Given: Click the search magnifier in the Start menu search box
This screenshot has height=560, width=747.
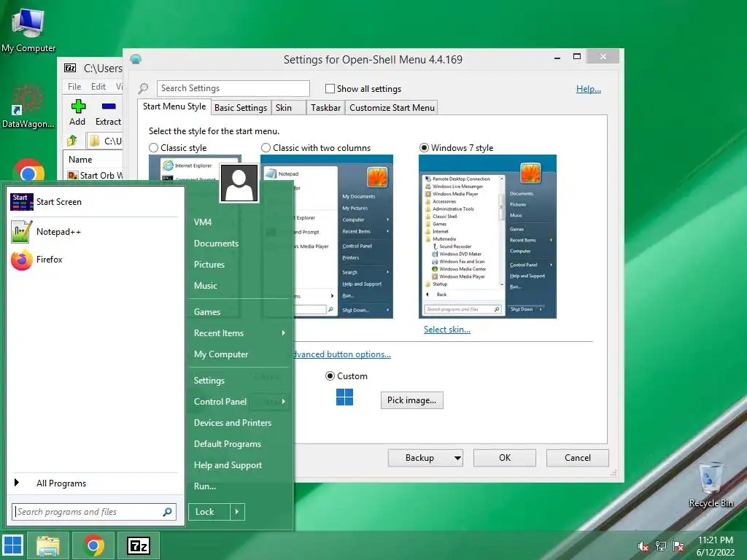Looking at the screenshot, I should click(167, 512).
